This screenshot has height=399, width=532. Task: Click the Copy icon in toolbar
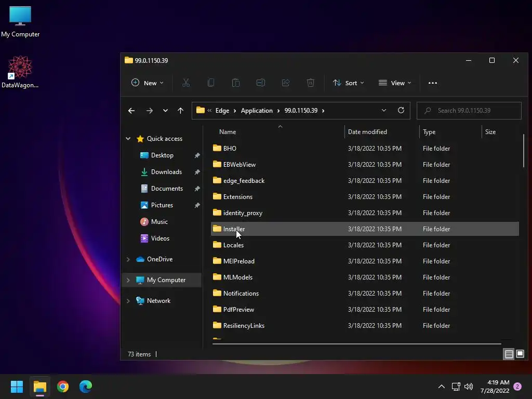[211, 83]
